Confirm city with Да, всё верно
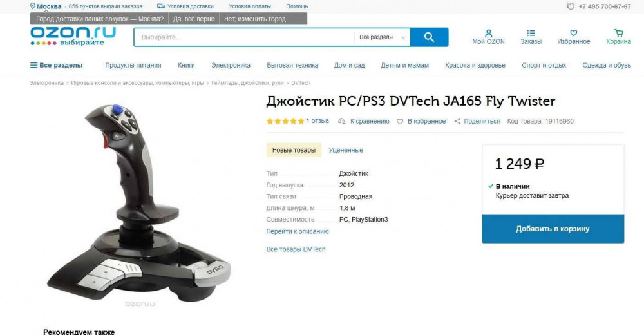The width and height of the screenshot is (644, 335). tap(193, 19)
